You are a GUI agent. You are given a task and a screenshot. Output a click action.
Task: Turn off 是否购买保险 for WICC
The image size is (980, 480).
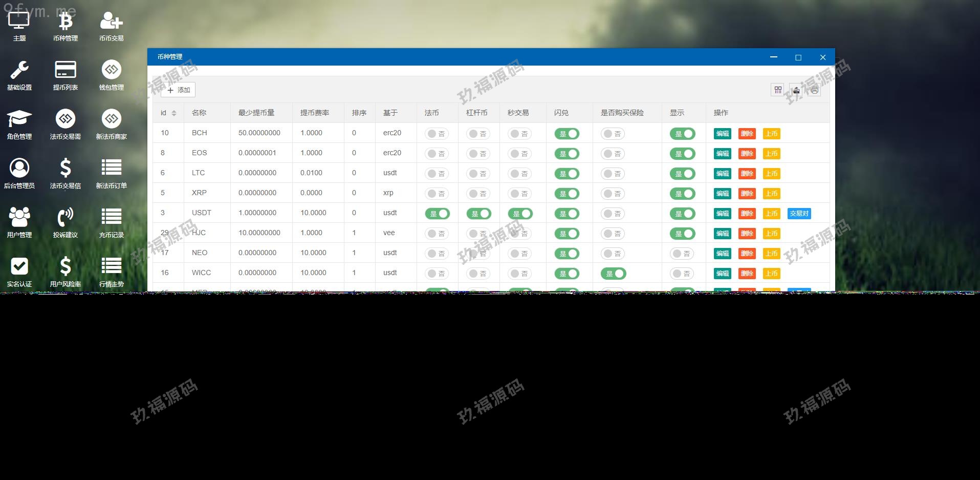pos(613,274)
